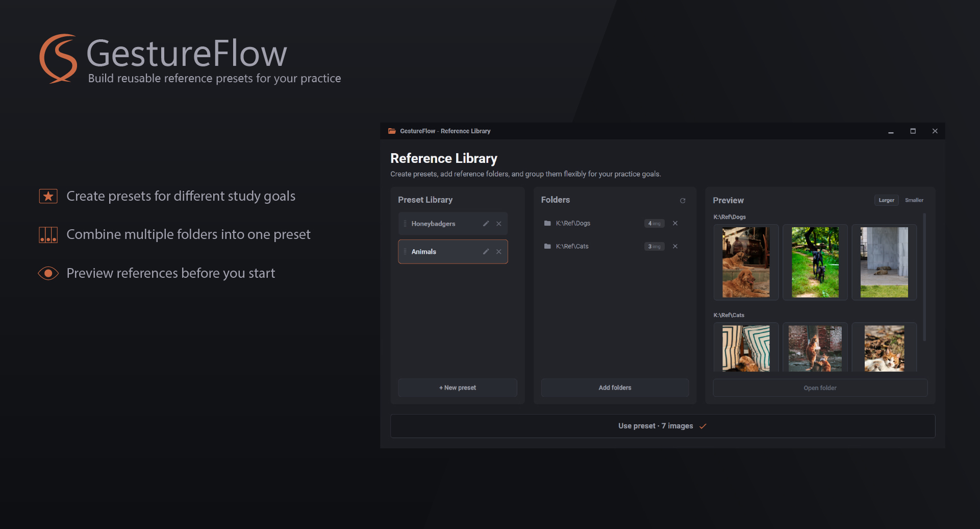The height and width of the screenshot is (529, 980).
Task: Delete the Animals preset
Action: tap(499, 252)
